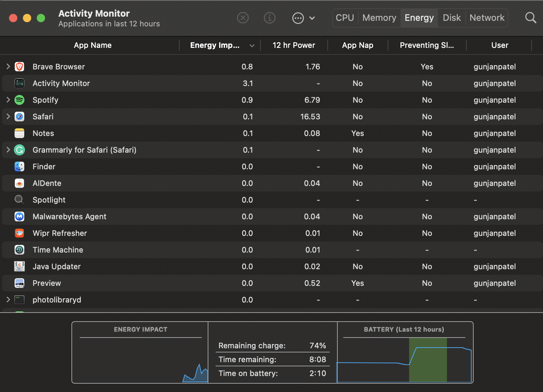The width and height of the screenshot is (543, 392).
Task: Open the Memory tab
Action: click(x=379, y=18)
